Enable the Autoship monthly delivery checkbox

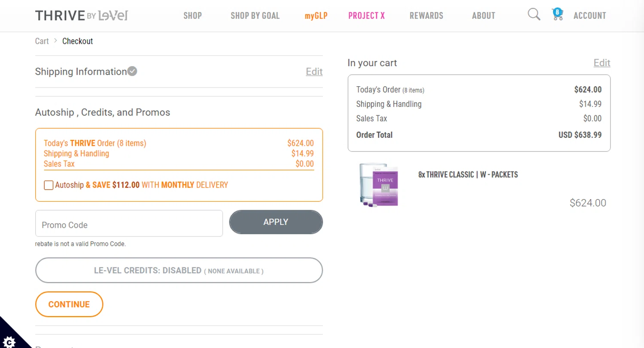coord(49,185)
